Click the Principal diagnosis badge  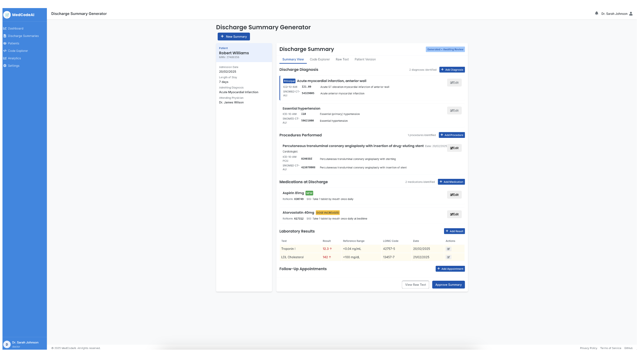pyautogui.click(x=289, y=81)
